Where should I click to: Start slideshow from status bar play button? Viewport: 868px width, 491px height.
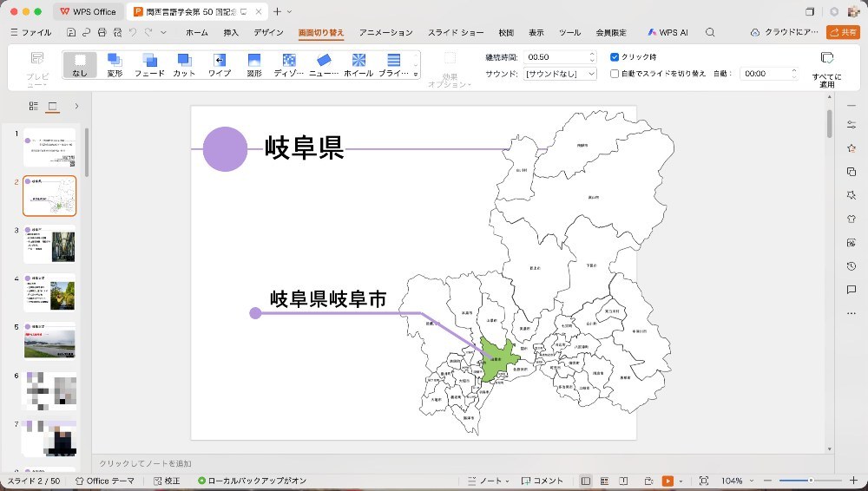click(x=667, y=481)
